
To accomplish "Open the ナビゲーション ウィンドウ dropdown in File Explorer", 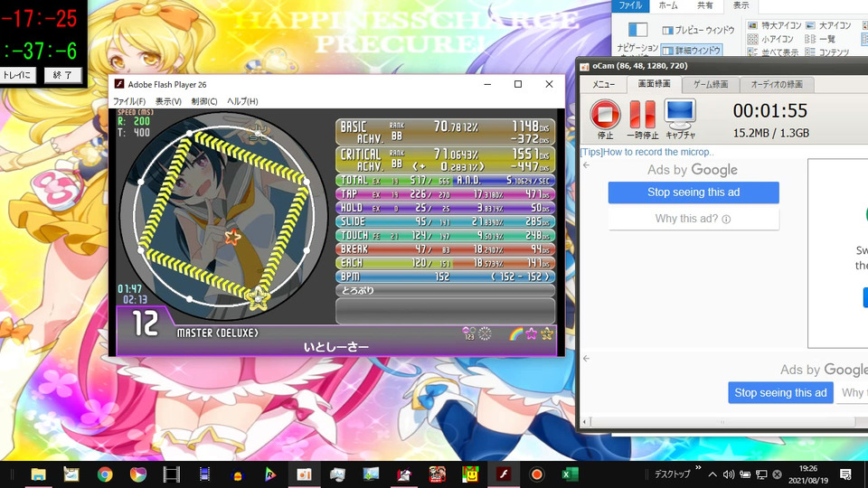I will (637, 39).
